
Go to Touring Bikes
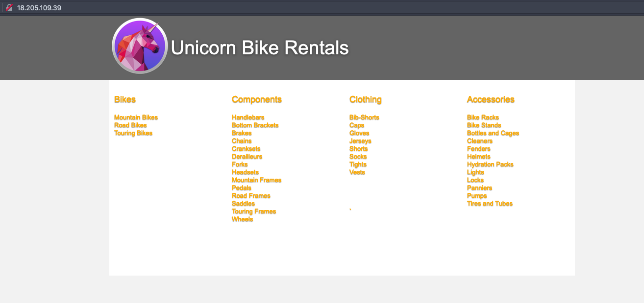click(133, 133)
